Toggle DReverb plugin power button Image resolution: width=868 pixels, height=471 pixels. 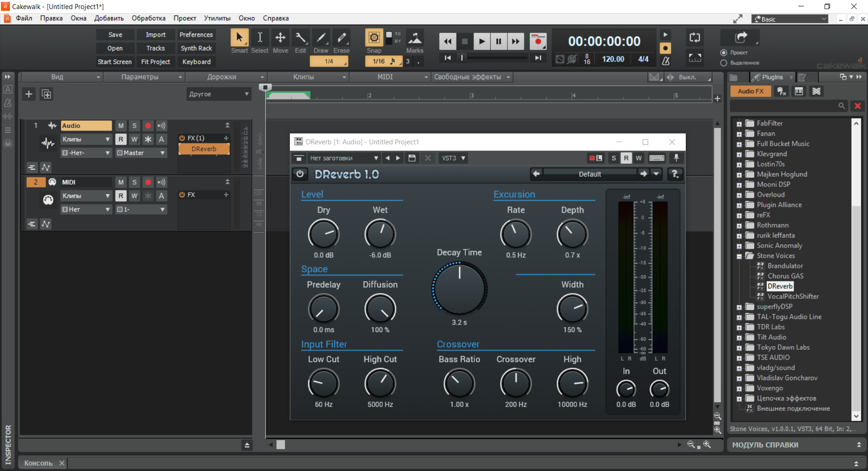[300, 174]
